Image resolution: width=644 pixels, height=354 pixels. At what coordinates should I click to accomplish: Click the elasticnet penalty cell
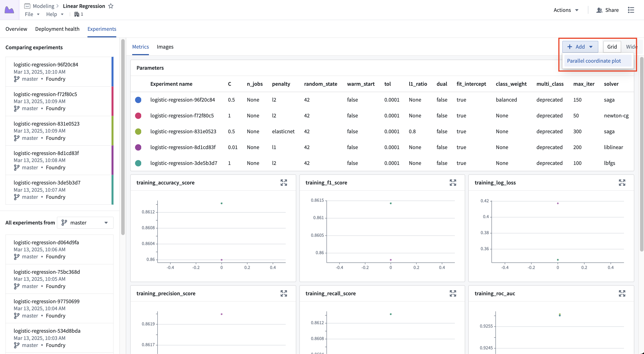pos(283,131)
